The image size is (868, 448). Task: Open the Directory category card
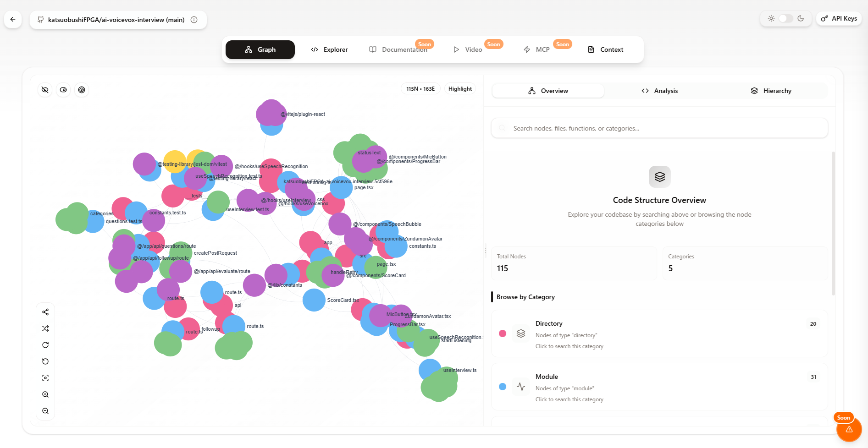(x=659, y=334)
